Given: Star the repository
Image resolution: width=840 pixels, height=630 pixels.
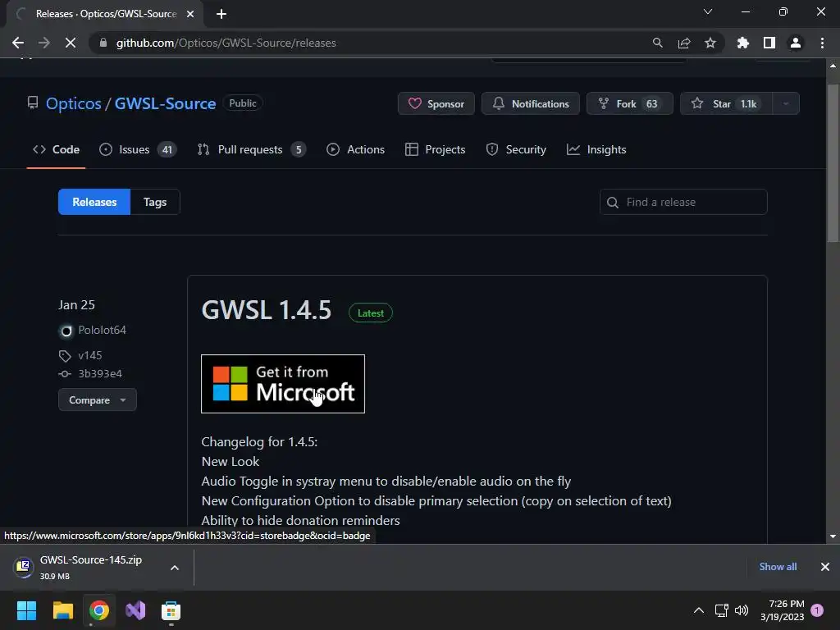Looking at the screenshot, I should click(x=726, y=103).
